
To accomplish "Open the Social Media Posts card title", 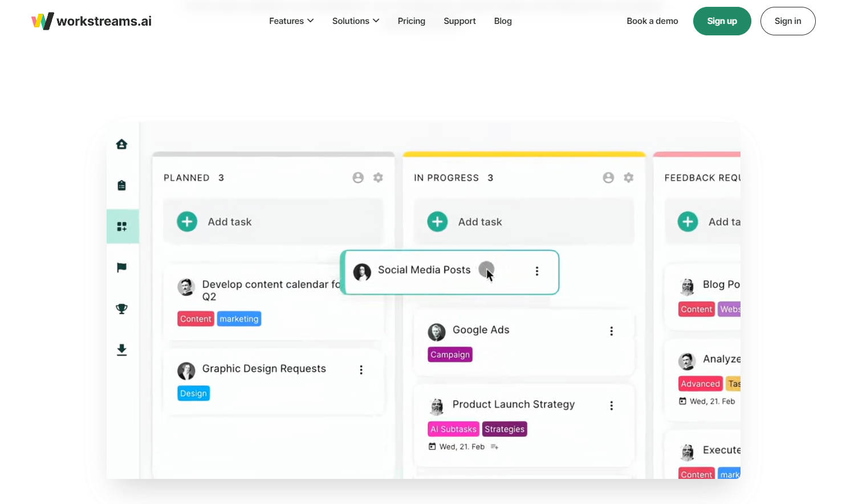I will tap(424, 270).
